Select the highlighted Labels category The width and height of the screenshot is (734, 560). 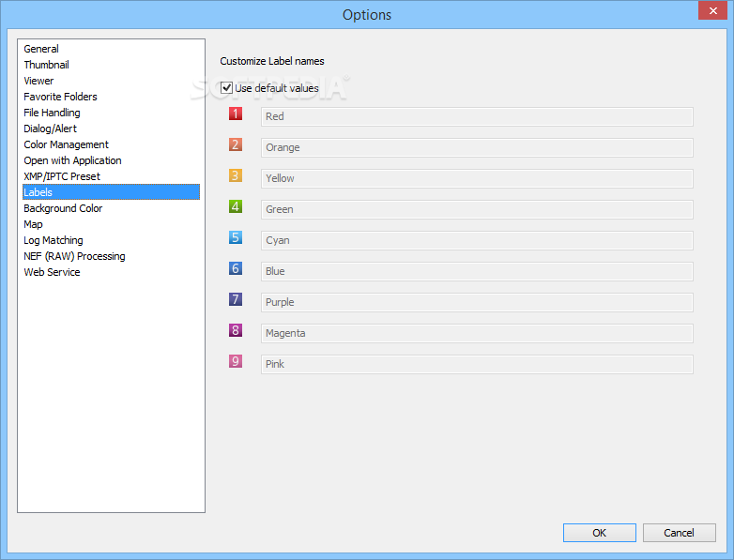pyautogui.click(x=111, y=192)
